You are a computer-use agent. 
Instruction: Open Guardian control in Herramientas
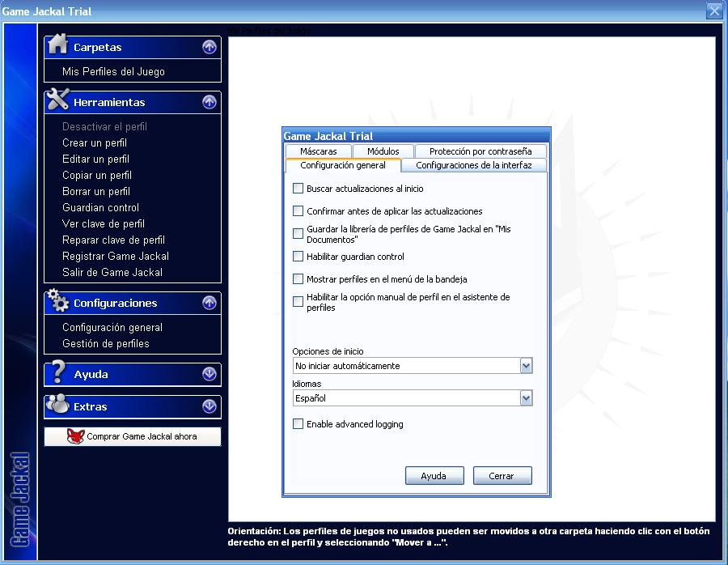100,208
